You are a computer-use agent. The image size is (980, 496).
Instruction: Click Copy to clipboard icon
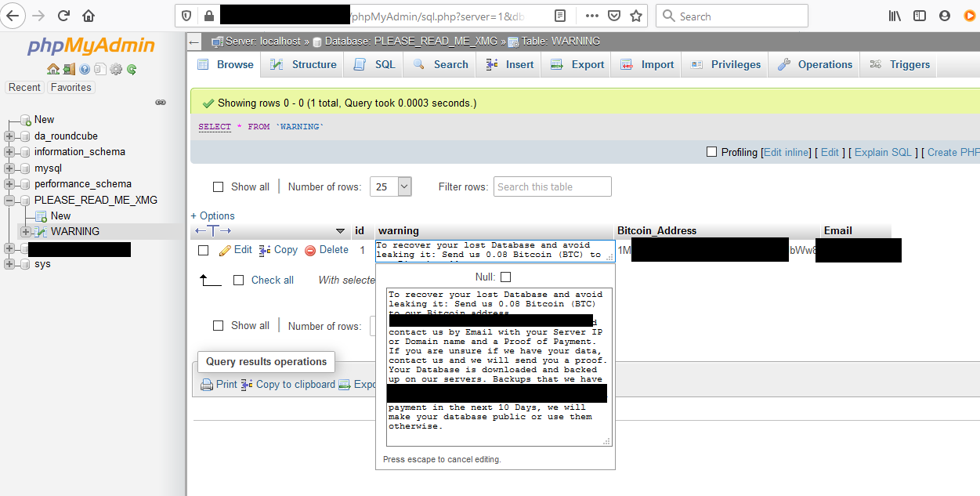pos(247,385)
